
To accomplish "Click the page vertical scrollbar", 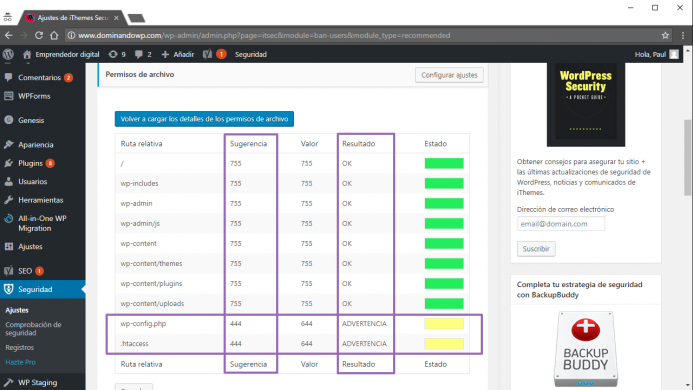I will 687,157.
